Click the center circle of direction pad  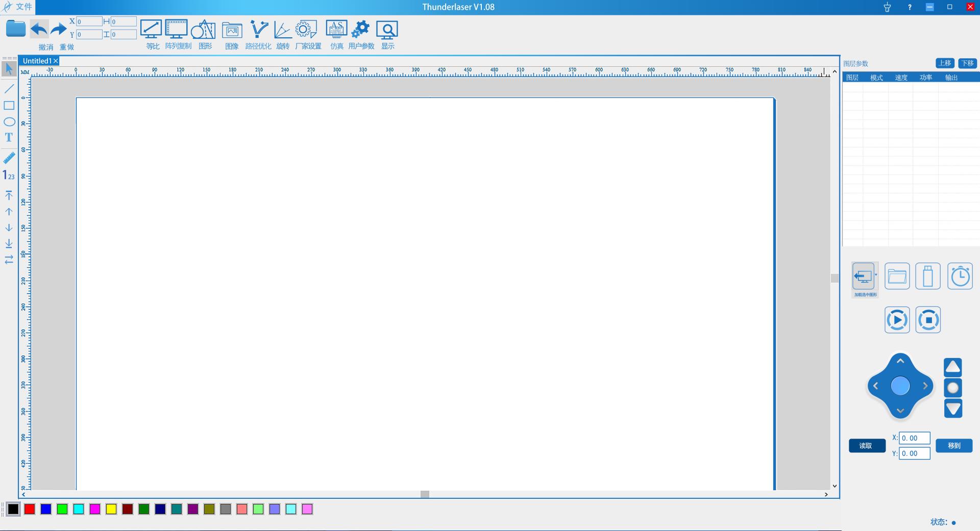[x=900, y=386]
